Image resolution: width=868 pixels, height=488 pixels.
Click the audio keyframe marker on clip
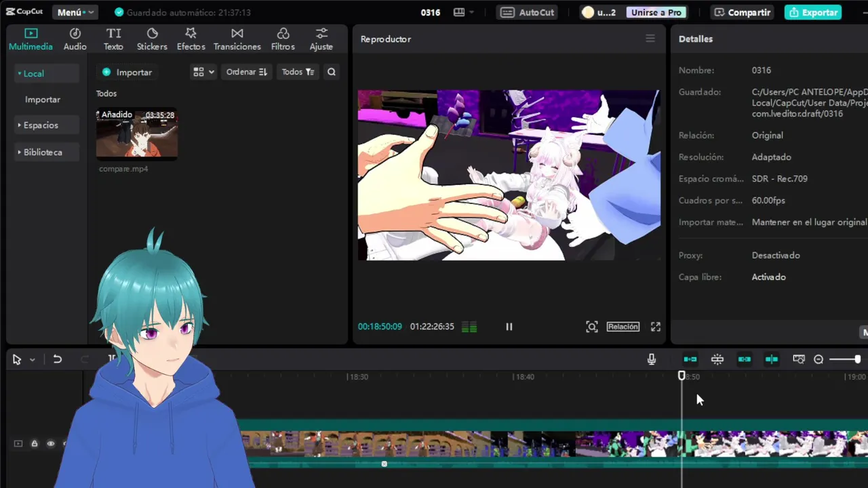[x=384, y=464]
